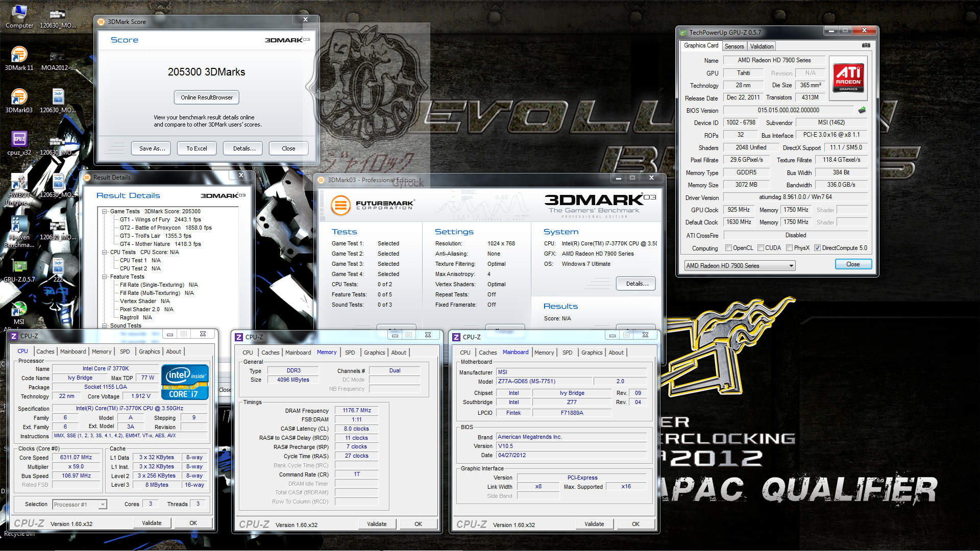Select the GT4 - Mother Nature result row
This screenshot has width=980, height=551.
pos(160,244)
